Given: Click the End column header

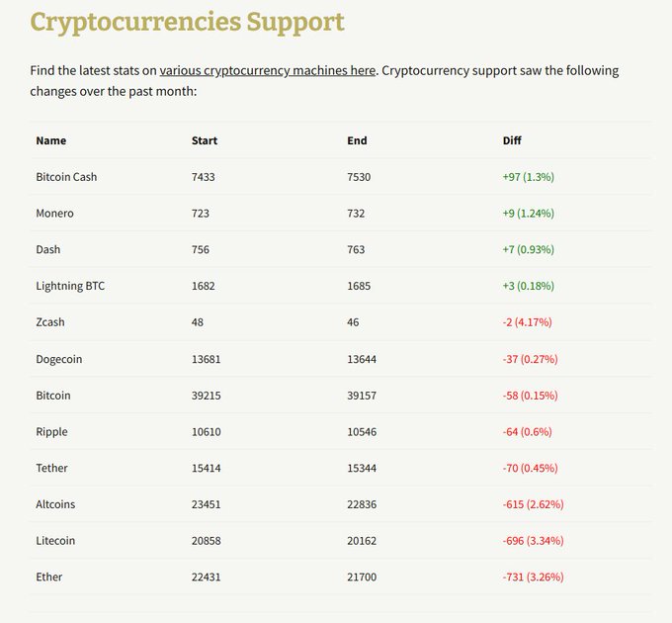Looking at the screenshot, I should pos(357,140).
